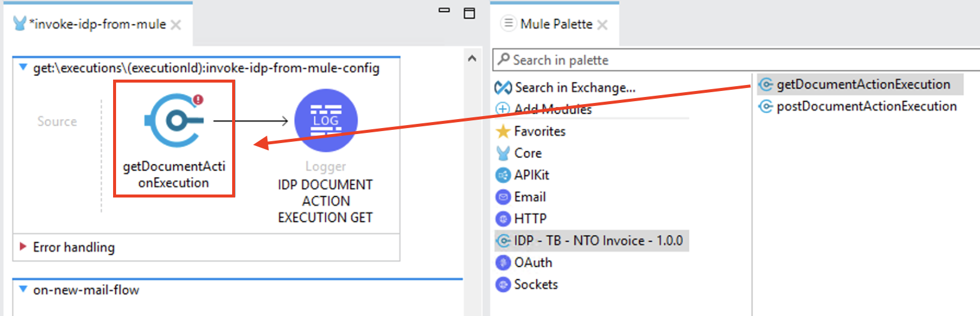Click Add Modules in the palette
Screen dimensions: 980x316
pyautogui.click(x=553, y=109)
